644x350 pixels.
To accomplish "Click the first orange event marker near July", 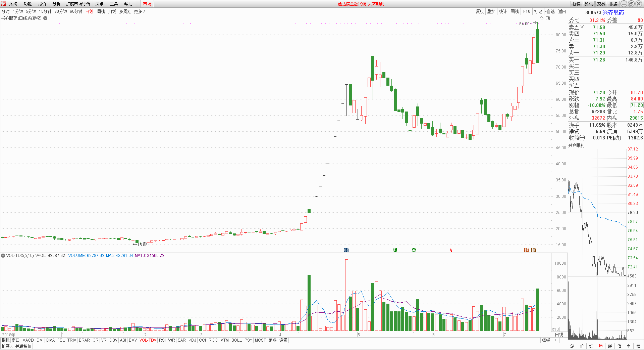I will tap(526, 250).
